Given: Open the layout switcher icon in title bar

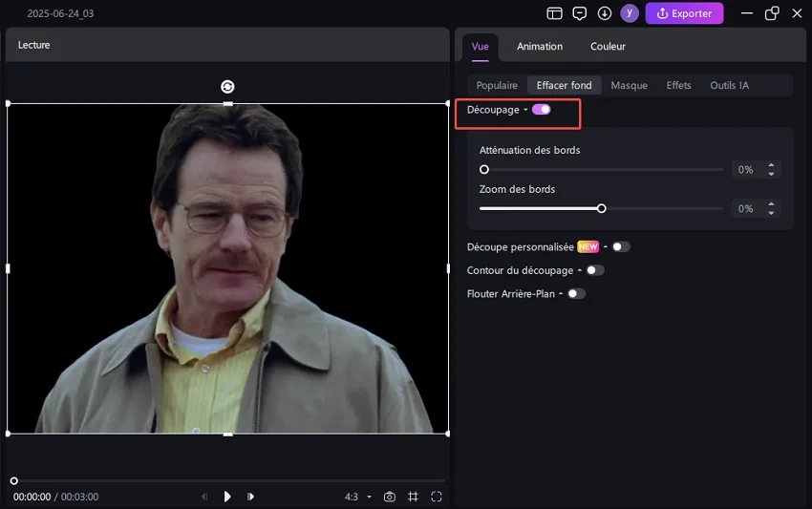Looking at the screenshot, I should (x=554, y=13).
